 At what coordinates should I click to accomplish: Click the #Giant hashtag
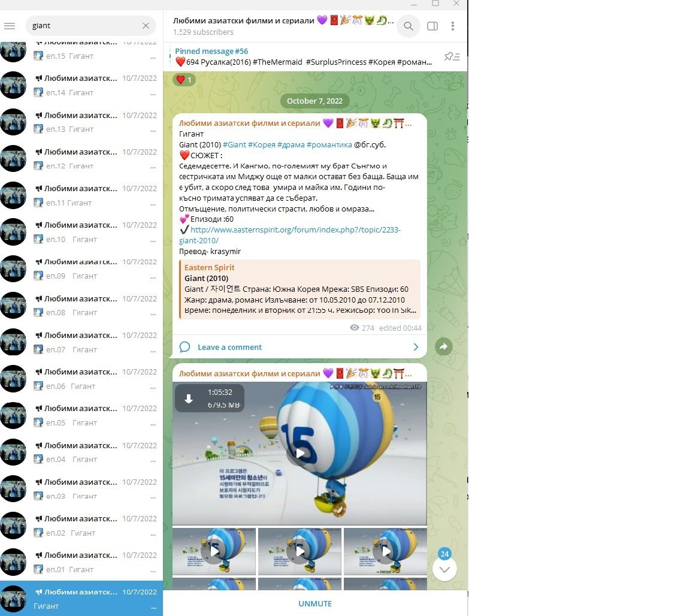tap(234, 144)
